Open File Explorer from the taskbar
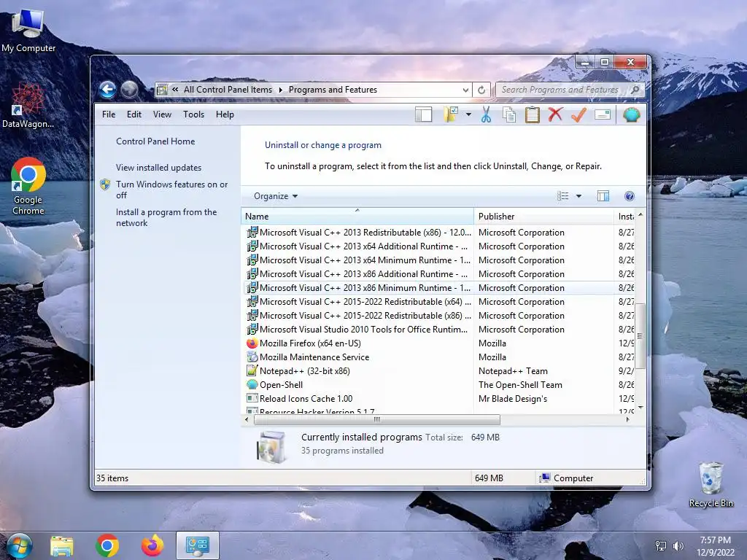The width and height of the screenshot is (747, 560). pyautogui.click(x=62, y=545)
